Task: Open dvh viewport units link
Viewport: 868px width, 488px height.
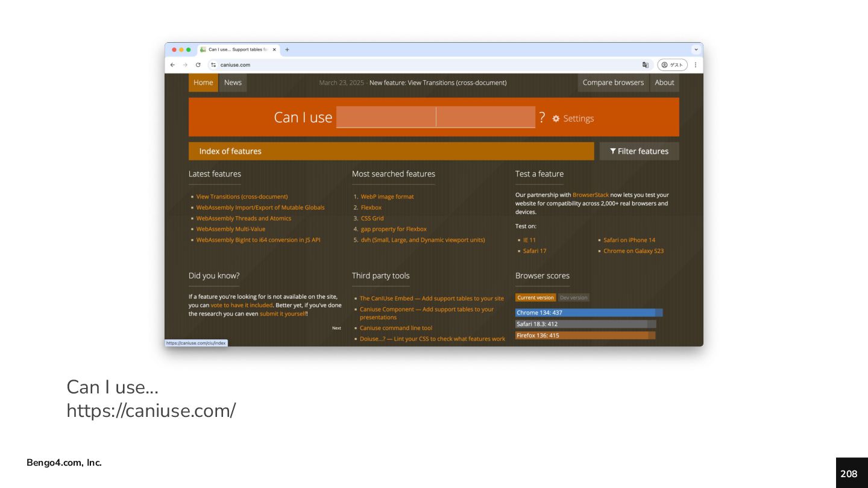Action: pyautogui.click(x=423, y=240)
